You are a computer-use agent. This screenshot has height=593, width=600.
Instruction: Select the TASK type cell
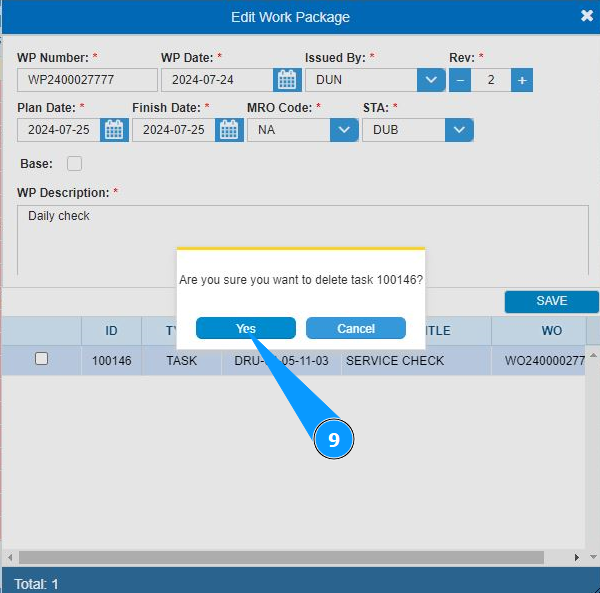[182, 360]
